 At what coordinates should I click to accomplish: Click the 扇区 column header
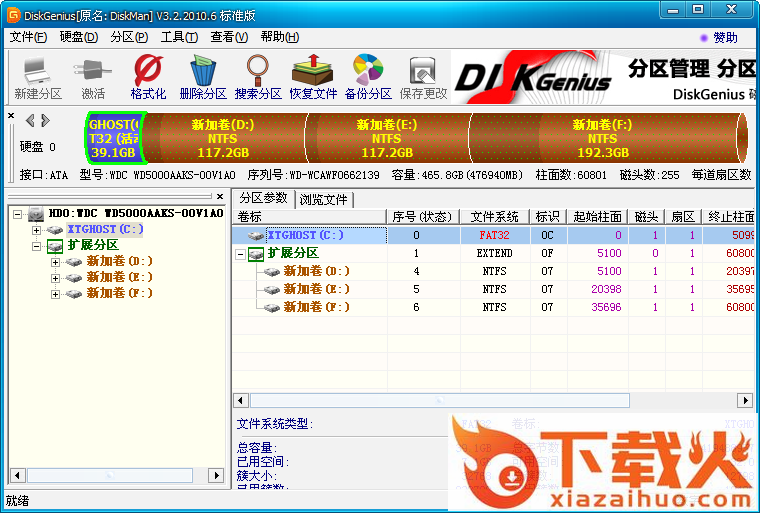[683, 217]
